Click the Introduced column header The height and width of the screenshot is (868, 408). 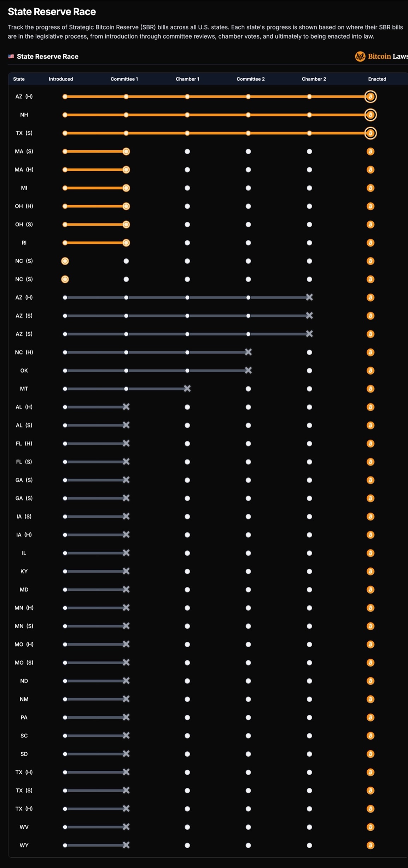click(61, 79)
